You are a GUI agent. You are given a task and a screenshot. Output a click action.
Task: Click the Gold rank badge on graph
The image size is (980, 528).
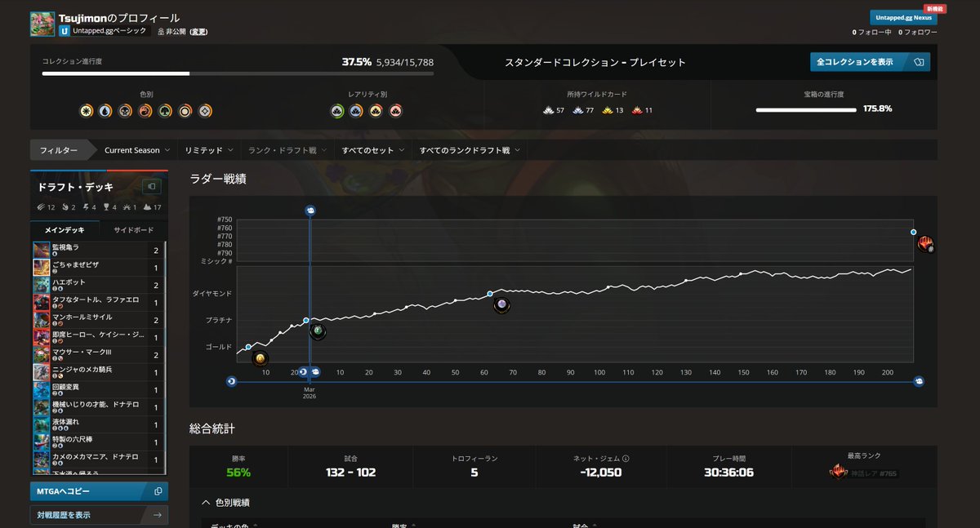pyautogui.click(x=261, y=358)
